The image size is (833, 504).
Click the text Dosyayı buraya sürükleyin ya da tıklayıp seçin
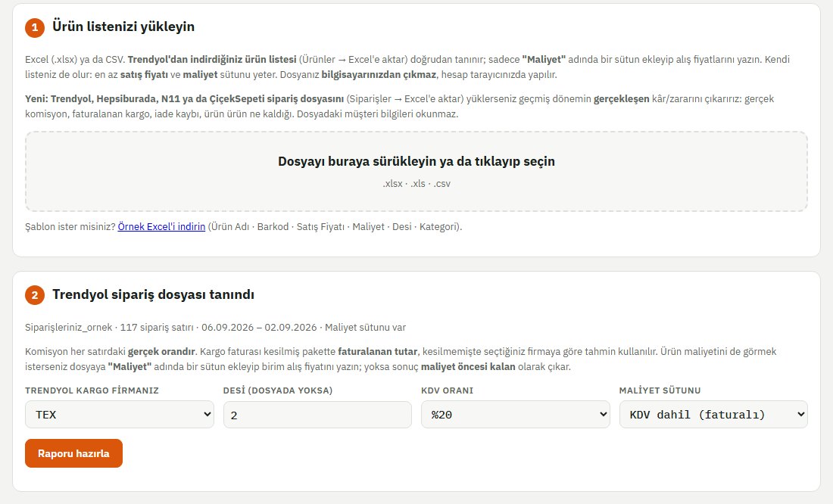416,161
